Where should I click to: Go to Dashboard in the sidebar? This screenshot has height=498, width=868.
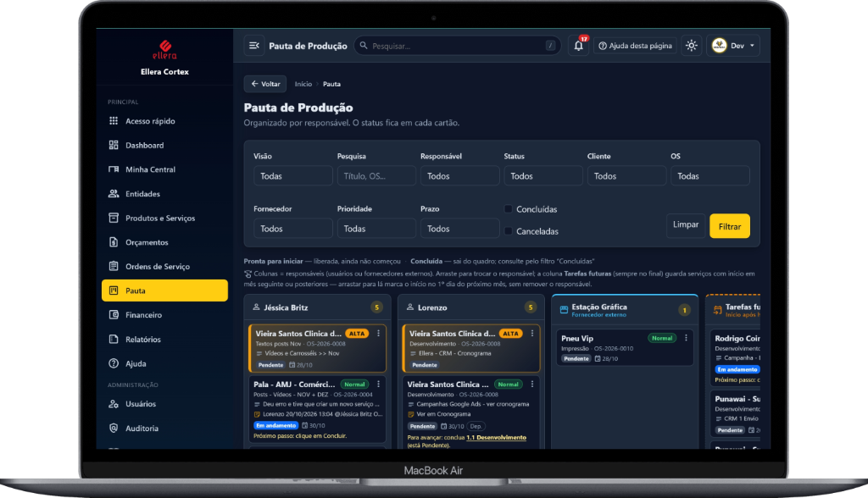tap(164, 145)
